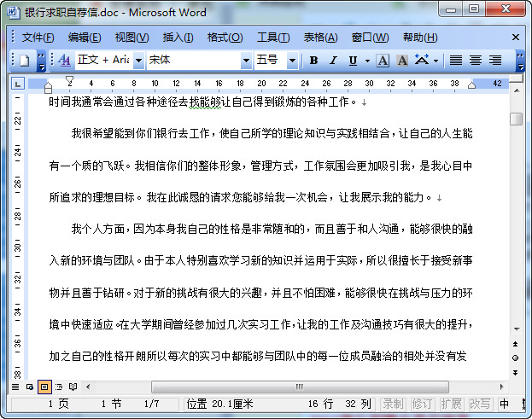Toggle 修订 track changes in status bar
This screenshot has height=419, width=532.
pos(423,404)
